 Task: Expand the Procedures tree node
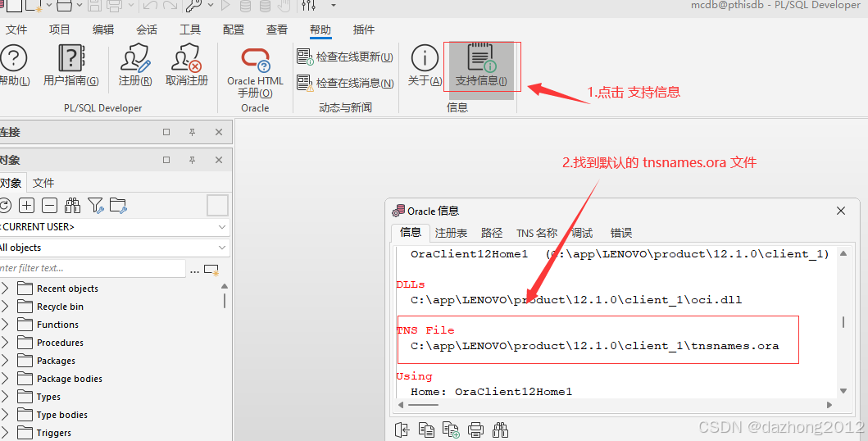point(6,343)
